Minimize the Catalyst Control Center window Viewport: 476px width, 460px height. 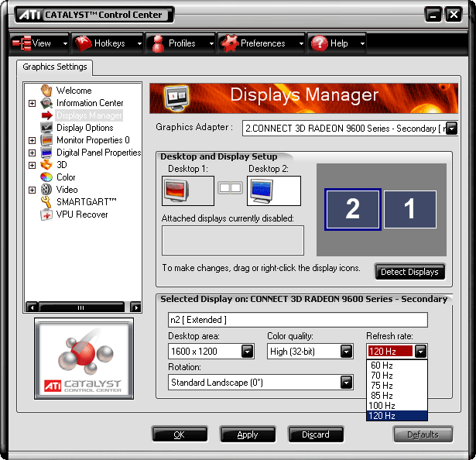coord(433,15)
